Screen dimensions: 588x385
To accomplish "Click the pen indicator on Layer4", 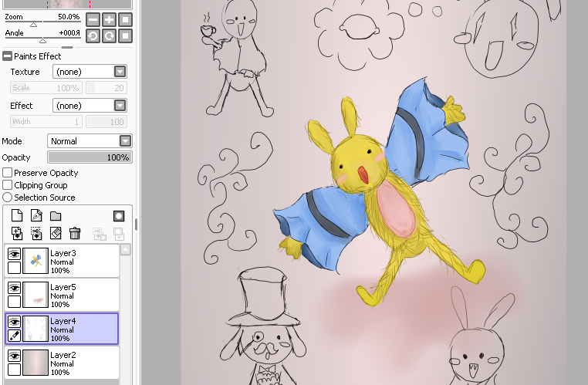I will coord(14,336).
